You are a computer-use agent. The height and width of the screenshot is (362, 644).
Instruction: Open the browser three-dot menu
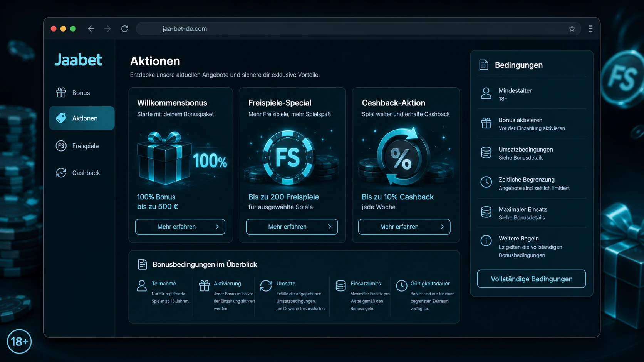click(590, 29)
